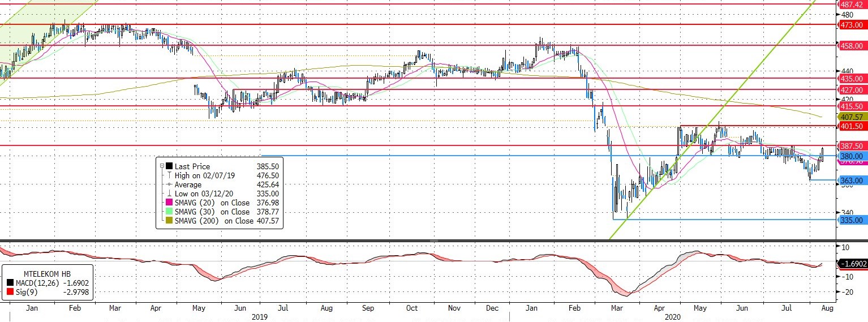The image size is (868, 322).
Task: Click the 440 price axis tick label
Action: (848, 71)
